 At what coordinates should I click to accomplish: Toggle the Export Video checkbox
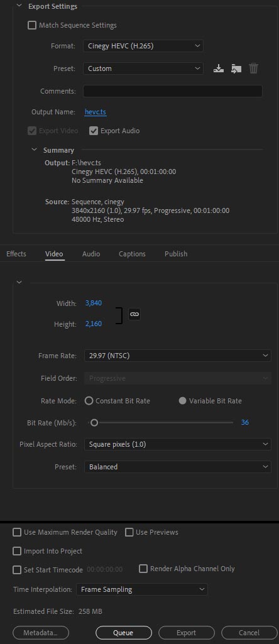pyautogui.click(x=31, y=131)
